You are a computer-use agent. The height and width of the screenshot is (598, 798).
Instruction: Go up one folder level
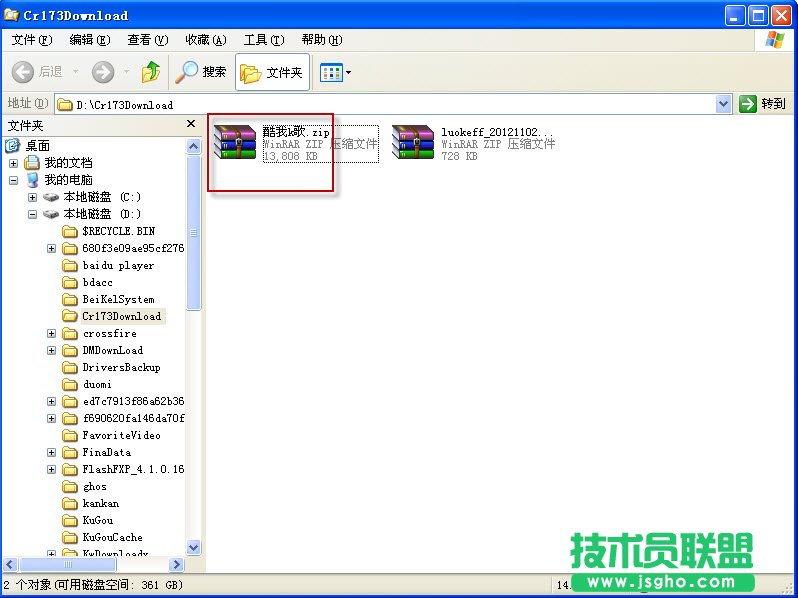pos(151,72)
